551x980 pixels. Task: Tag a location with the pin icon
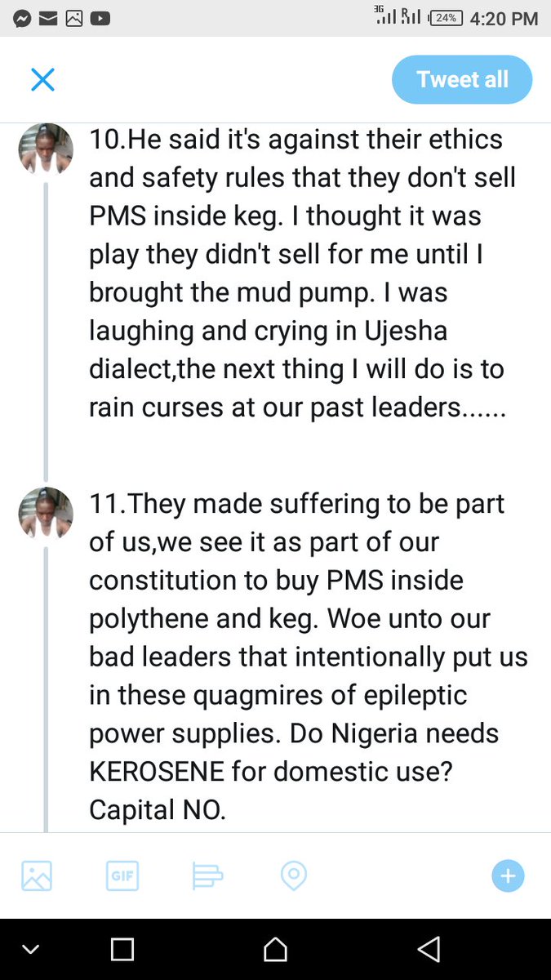(293, 876)
